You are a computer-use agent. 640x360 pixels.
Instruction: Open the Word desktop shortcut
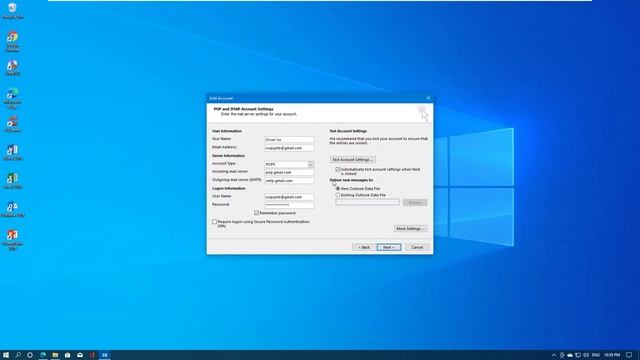point(12,153)
